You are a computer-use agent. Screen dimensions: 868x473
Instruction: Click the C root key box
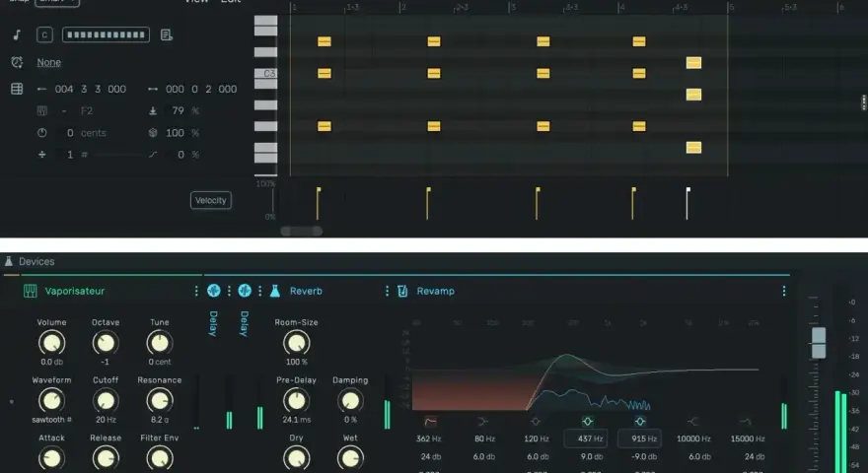pyautogui.click(x=44, y=34)
